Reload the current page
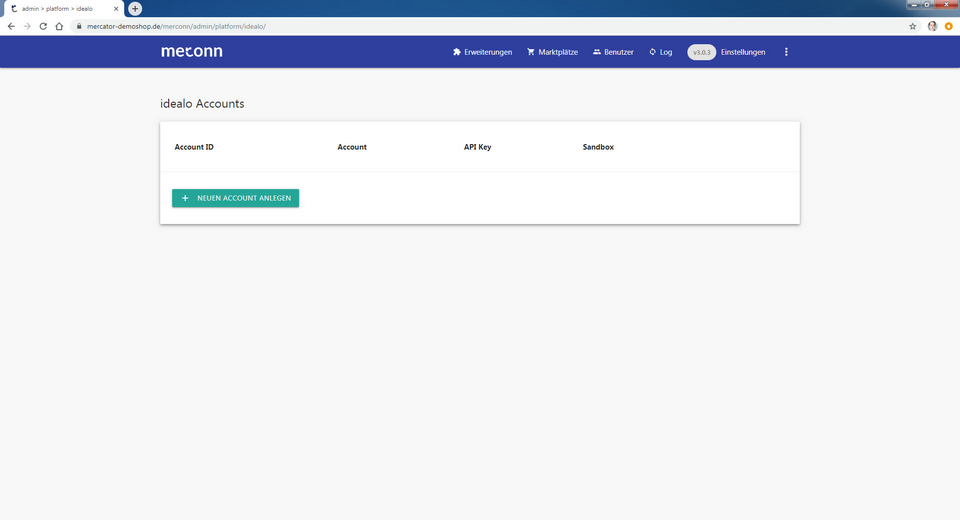960x520 pixels. pos(43,26)
